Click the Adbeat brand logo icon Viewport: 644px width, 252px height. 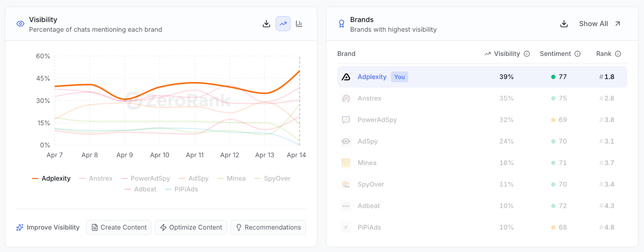click(x=346, y=206)
